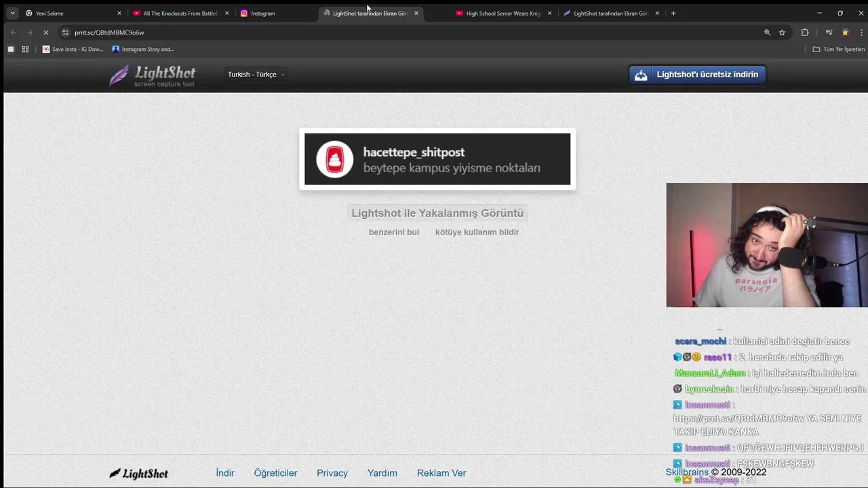Open the apps grid in bookmarks bar

pos(25,49)
